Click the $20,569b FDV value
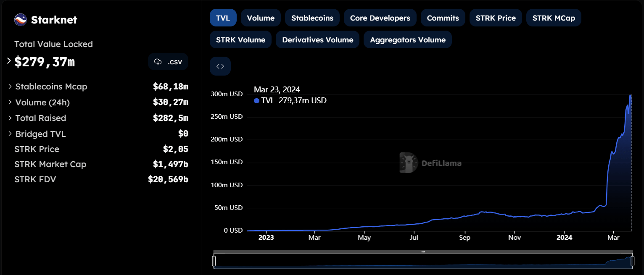This screenshot has width=644, height=275. point(168,180)
